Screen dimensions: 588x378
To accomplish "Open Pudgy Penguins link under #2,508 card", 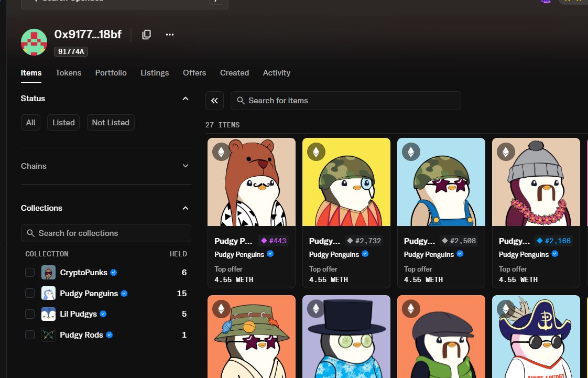I will pos(429,255).
